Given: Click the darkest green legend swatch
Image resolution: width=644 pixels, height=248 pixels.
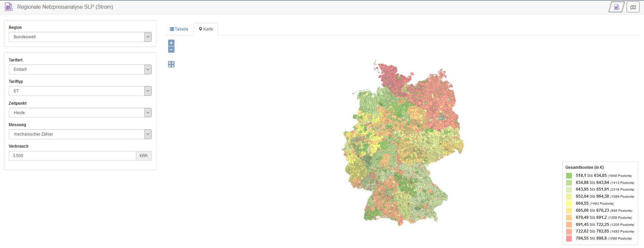Looking at the screenshot, I should [569, 176].
